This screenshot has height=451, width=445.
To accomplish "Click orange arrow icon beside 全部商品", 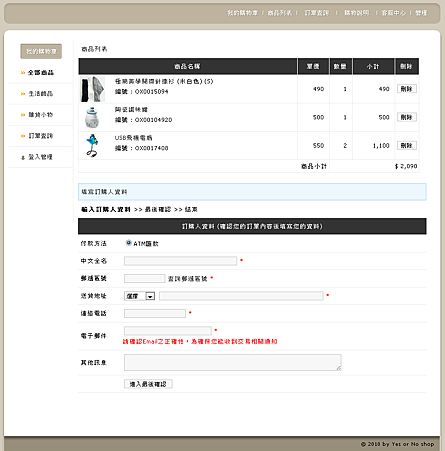I will coord(23,73).
